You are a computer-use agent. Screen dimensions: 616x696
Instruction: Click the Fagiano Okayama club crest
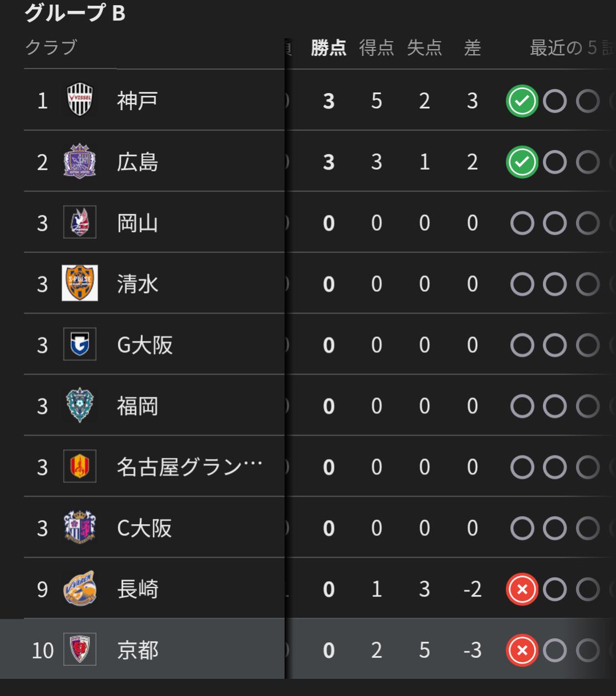(79, 222)
